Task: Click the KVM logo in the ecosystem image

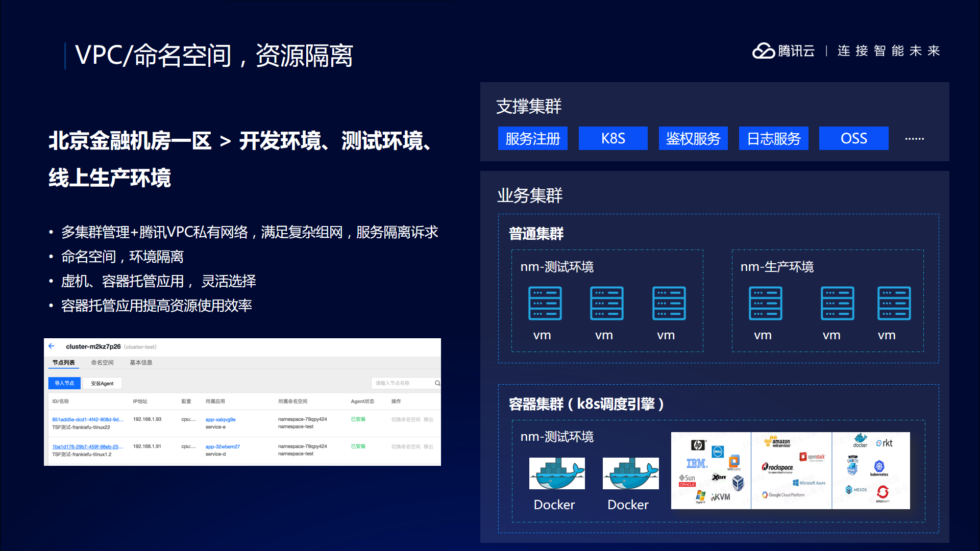Action: pos(721,497)
